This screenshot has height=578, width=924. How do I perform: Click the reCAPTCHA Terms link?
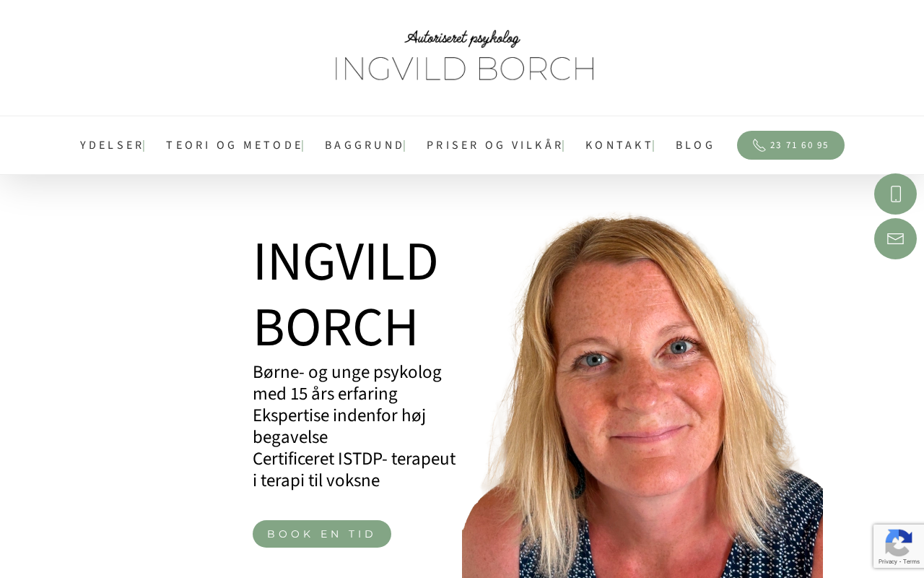point(911,561)
